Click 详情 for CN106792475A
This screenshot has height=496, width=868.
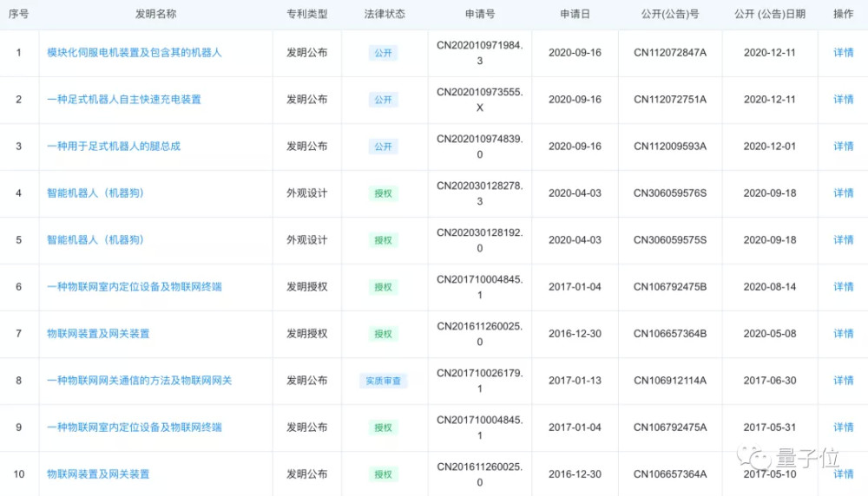tap(843, 427)
